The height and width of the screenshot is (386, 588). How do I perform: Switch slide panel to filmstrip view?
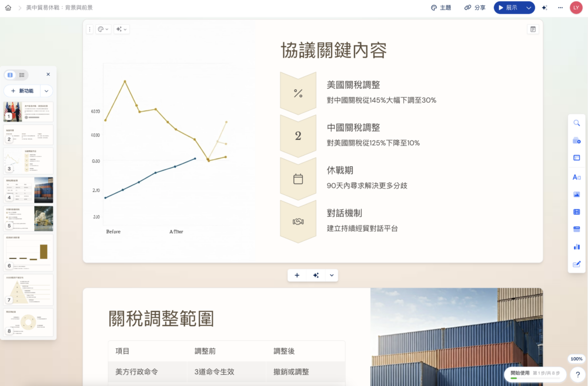tap(9, 75)
